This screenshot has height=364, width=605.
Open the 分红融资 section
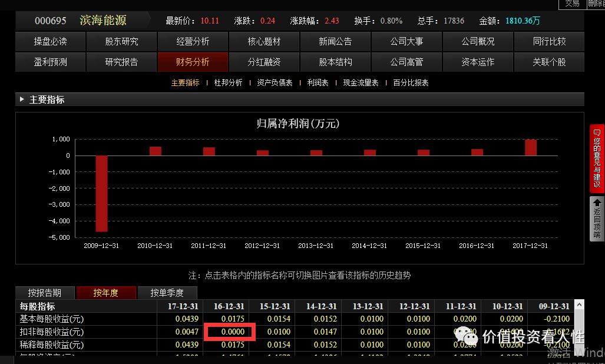pos(264,62)
